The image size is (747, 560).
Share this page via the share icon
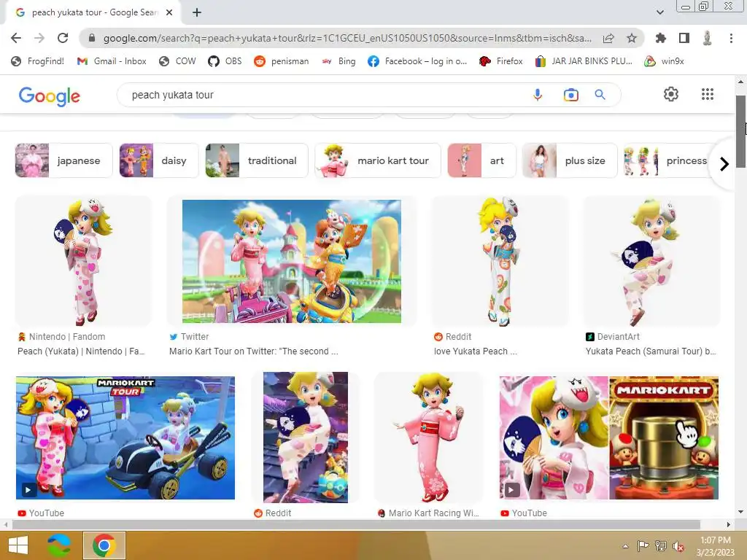[x=608, y=38]
